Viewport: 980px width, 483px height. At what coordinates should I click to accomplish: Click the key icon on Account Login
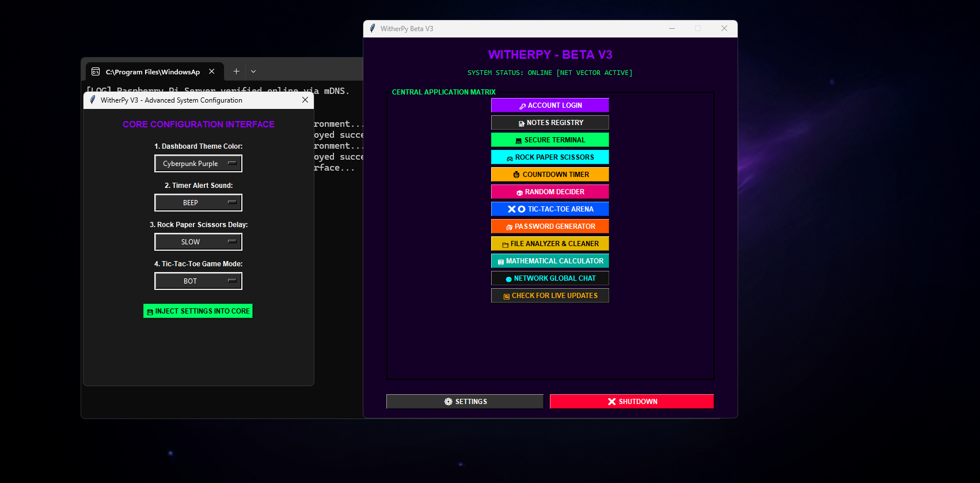coord(522,106)
